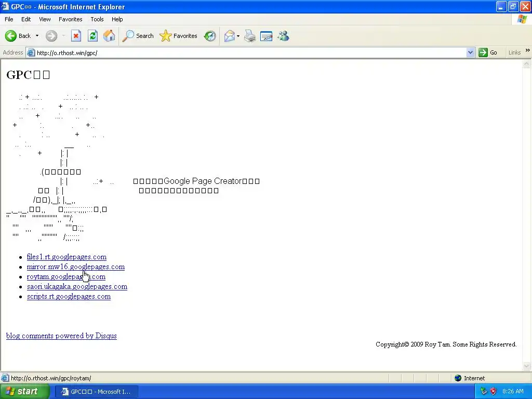
Task: Click the Edit page icon in the toolbar
Action: pyautogui.click(x=267, y=36)
